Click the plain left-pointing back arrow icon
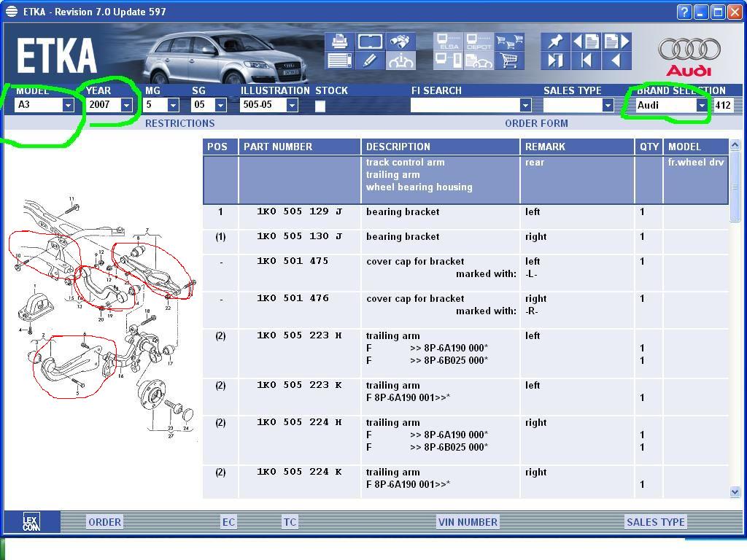 tap(616, 61)
